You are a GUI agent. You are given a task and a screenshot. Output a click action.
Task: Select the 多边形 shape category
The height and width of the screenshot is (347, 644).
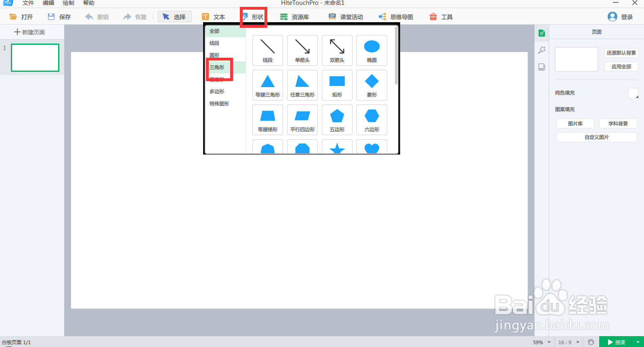tap(225, 92)
